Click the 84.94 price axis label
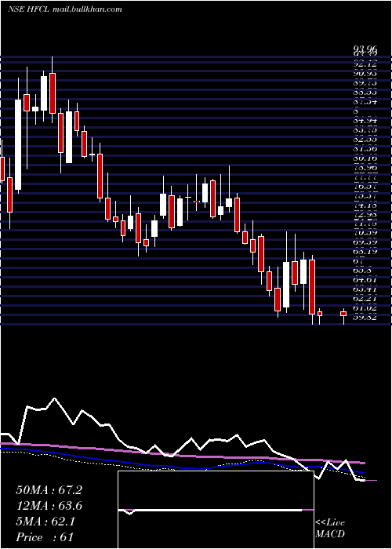 pyautogui.click(x=365, y=121)
